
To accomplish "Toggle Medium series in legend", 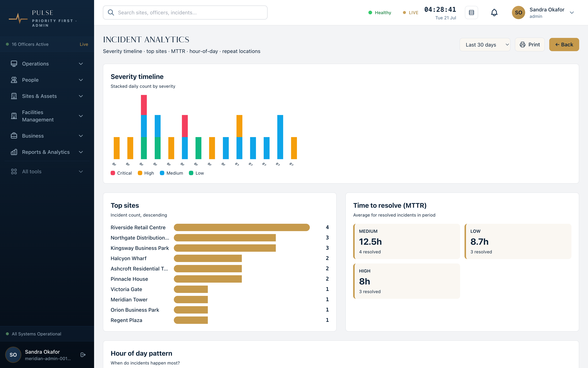I will 171,173.
